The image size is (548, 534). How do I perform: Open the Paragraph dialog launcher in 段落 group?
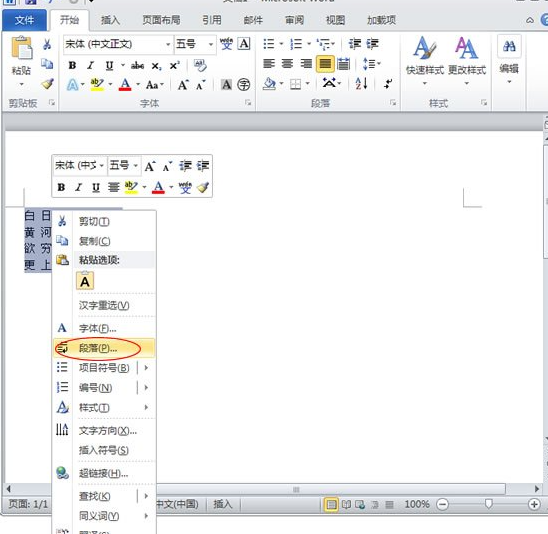tap(393, 102)
